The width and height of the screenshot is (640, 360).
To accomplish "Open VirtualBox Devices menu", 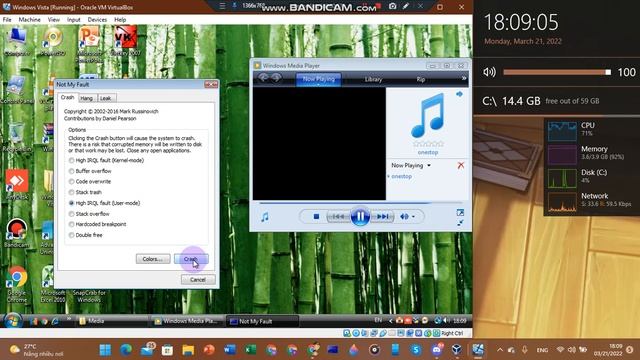I will coord(97,20).
